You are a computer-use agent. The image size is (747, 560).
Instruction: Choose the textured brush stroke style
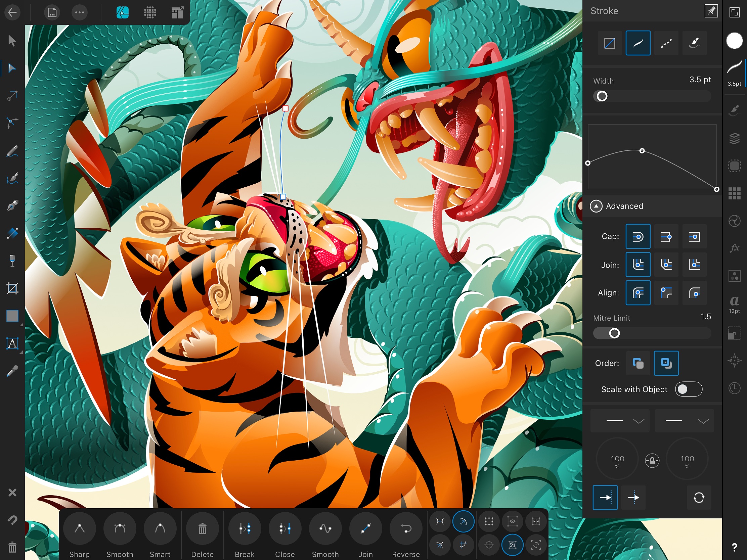[694, 43]
